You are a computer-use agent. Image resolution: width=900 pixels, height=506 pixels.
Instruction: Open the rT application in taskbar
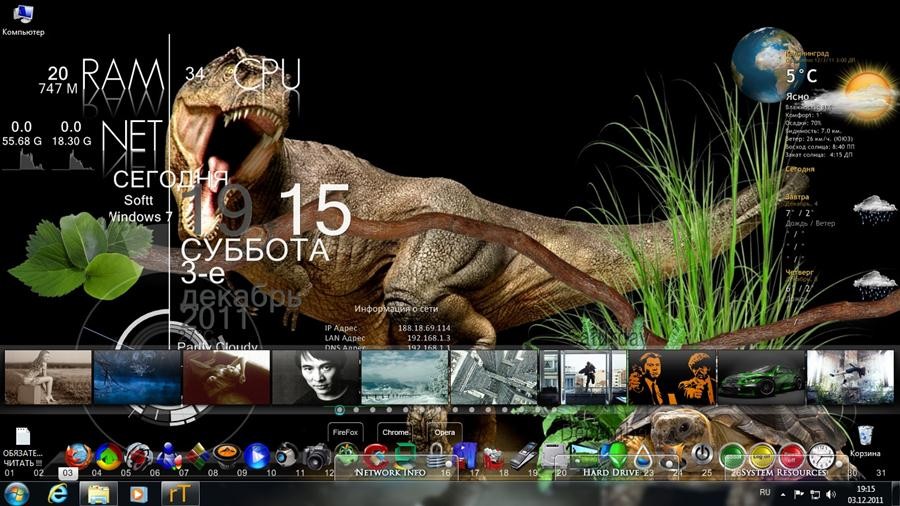coord(180,493)
